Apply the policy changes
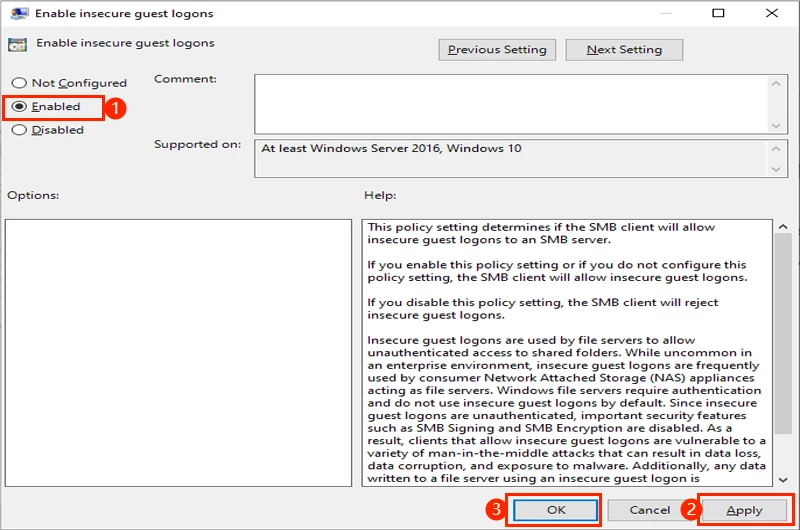The width and height of the screenshot is (800, 530). point(744,510)
